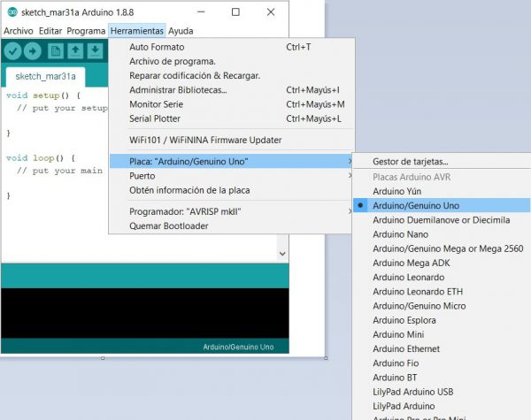Launch WiFi101 / WiFiNINA Firmware Updater
The image size is (531, 420).
click(232, 140)
